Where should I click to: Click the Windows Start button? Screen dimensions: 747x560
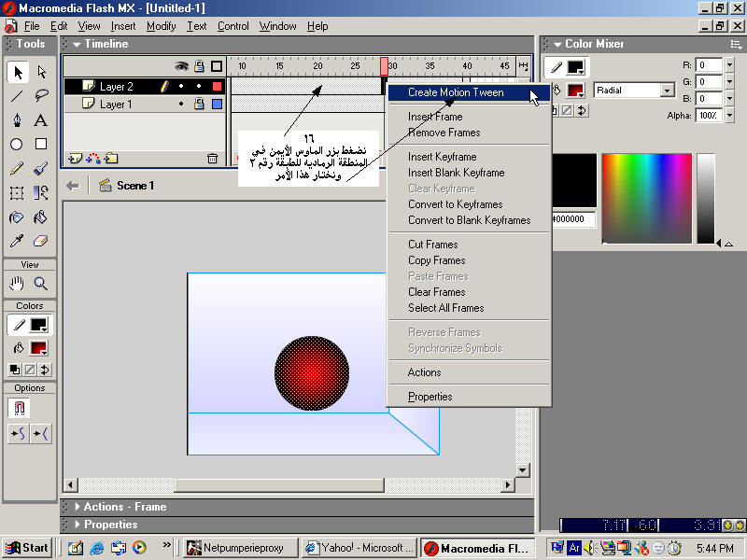point(27,548)
